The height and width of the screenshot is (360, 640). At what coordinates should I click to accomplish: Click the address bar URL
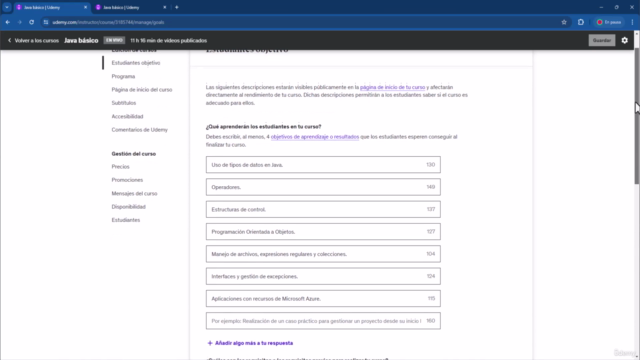109,22
